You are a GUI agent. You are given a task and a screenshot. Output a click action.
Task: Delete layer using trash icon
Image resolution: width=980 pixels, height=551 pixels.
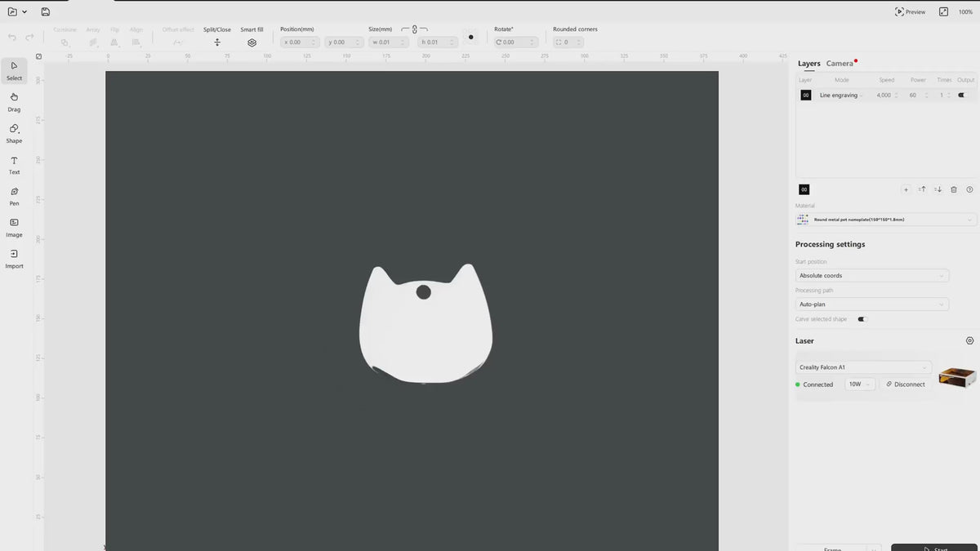[x=954, y=189]
